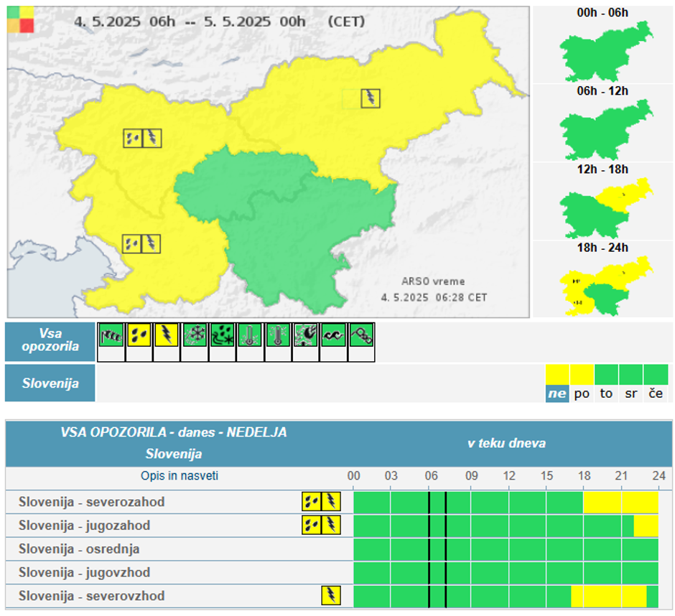Switch to the 'po' day tab
The image size is (675, 616).
point(582,393)
